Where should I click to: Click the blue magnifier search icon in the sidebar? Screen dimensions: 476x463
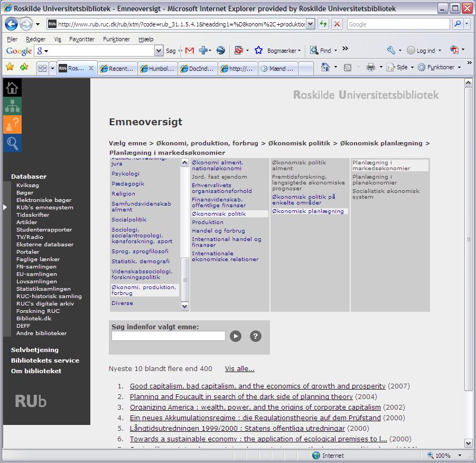(12, 143)
